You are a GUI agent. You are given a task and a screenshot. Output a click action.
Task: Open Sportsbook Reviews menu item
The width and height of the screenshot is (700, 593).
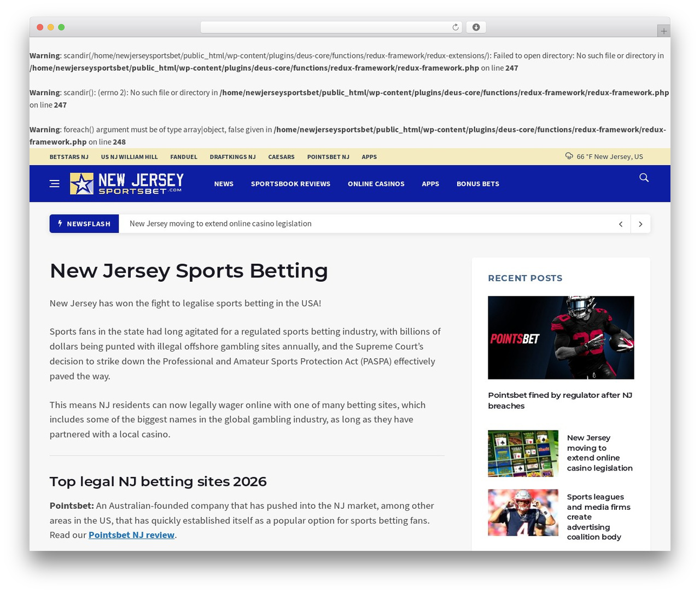click(290, 184)
